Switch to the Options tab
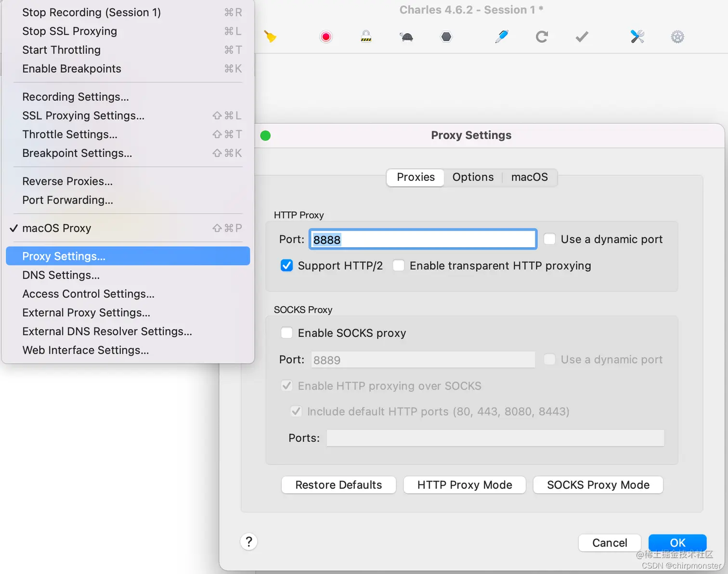The height and width of the screenshot is (574, 728). click(473, 177)
